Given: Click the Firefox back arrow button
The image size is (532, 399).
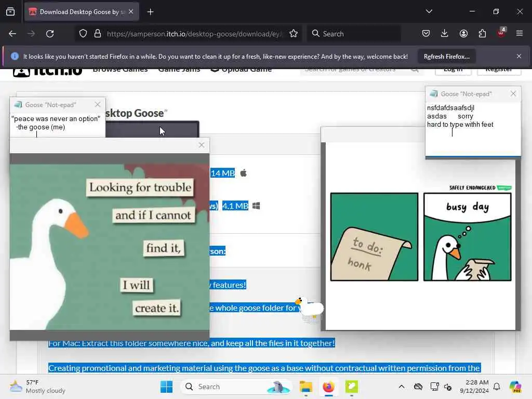Looking at the screenshot, I should 12,34.
